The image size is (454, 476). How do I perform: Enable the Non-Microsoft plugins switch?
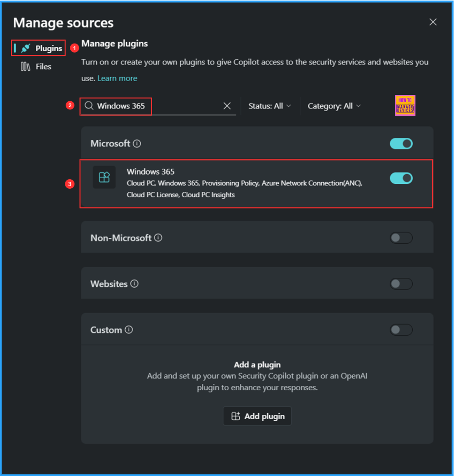[401, 237]
